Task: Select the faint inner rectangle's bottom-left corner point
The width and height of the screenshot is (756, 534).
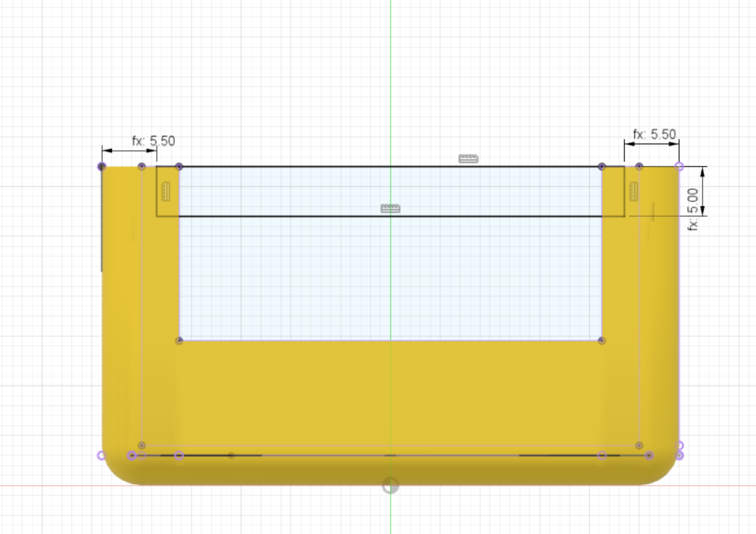Action: click(141, 445)
